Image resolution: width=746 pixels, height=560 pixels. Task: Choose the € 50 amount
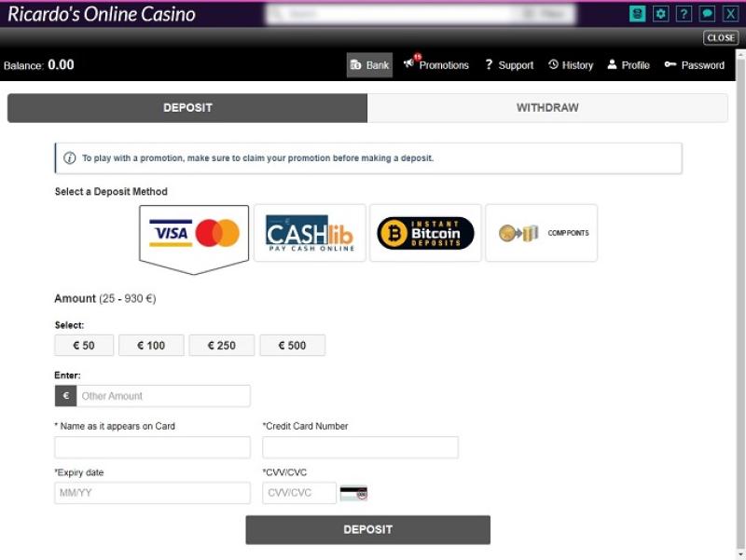coord(84,346)
